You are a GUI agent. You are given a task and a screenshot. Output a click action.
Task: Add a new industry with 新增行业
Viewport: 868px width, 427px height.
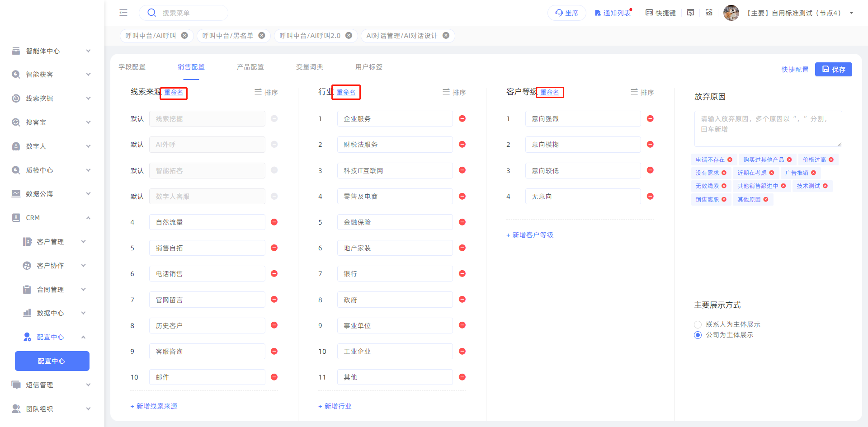(335, 406)
